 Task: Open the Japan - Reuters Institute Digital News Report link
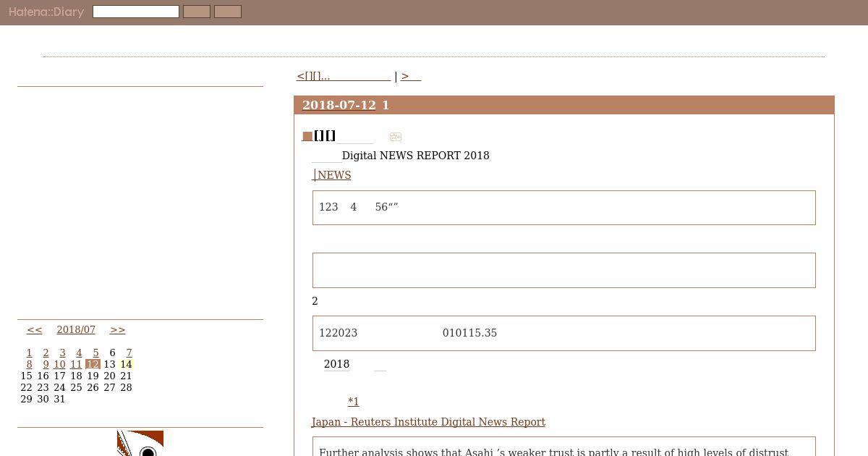[428, 422]
